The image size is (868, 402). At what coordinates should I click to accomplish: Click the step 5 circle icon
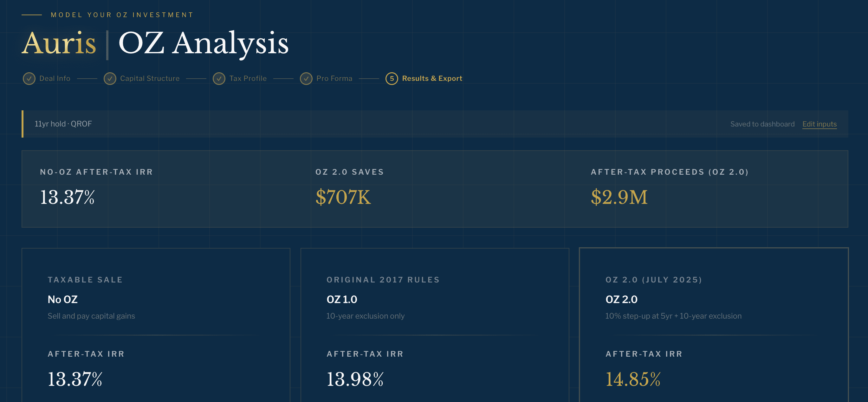(392, 79)
